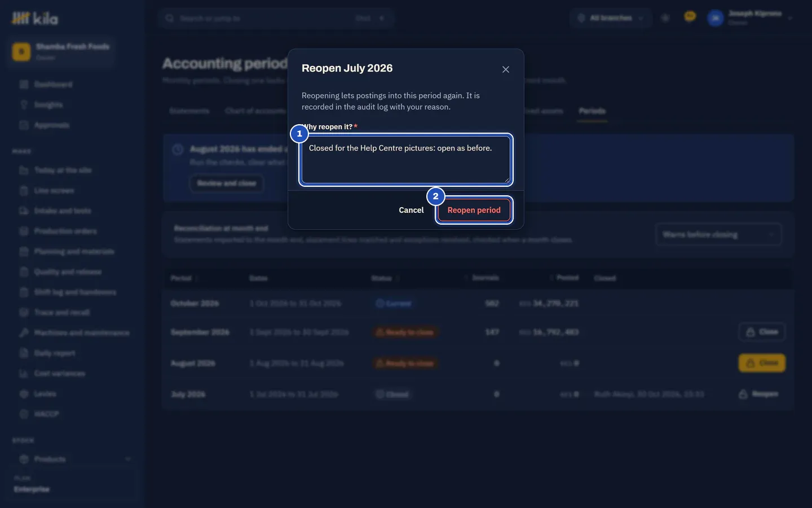Screen dimensions: 812x508
Task: Close the September 2026 period
Action: point(762,332)
